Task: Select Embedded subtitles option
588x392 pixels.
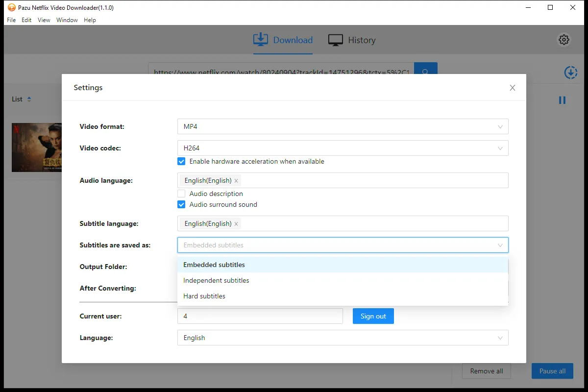Action: tap(343, 265)
